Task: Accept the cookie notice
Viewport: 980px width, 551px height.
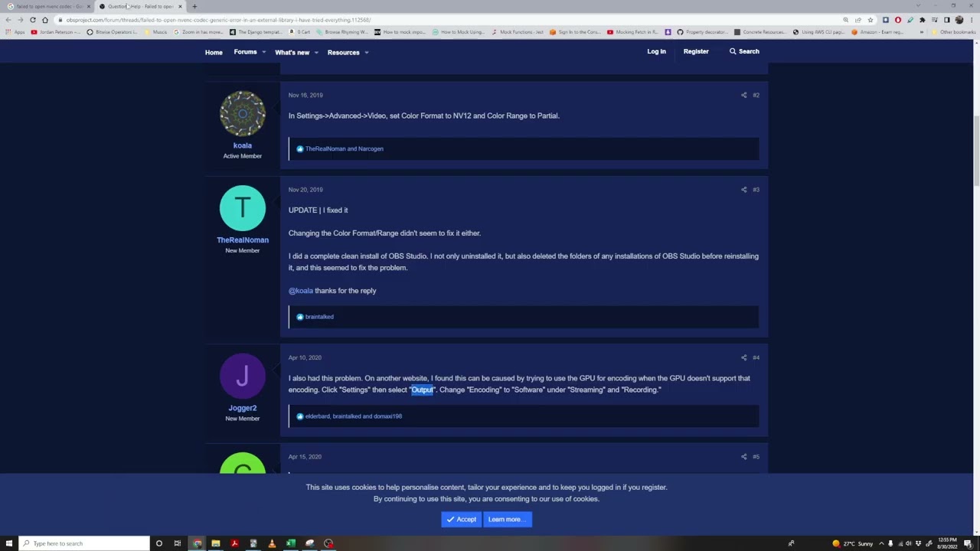Action: click(x=461, y=520)
